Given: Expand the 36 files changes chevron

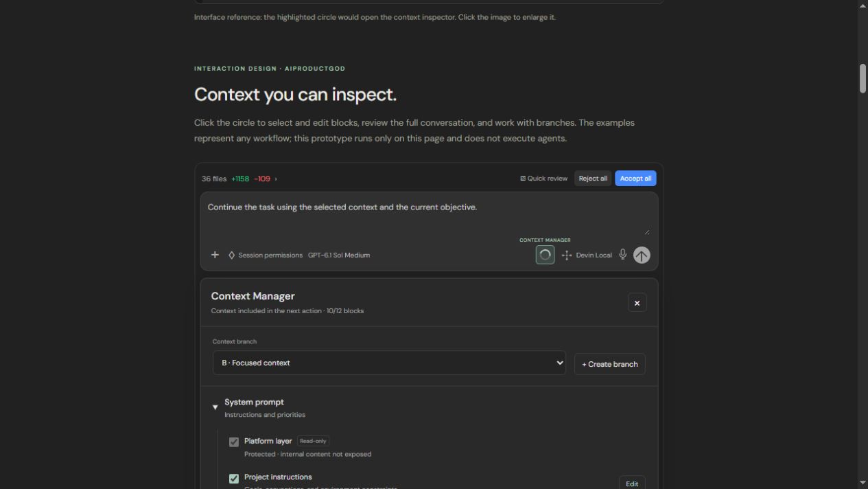Looking at the screenshot, I should [x=276, y=179].
